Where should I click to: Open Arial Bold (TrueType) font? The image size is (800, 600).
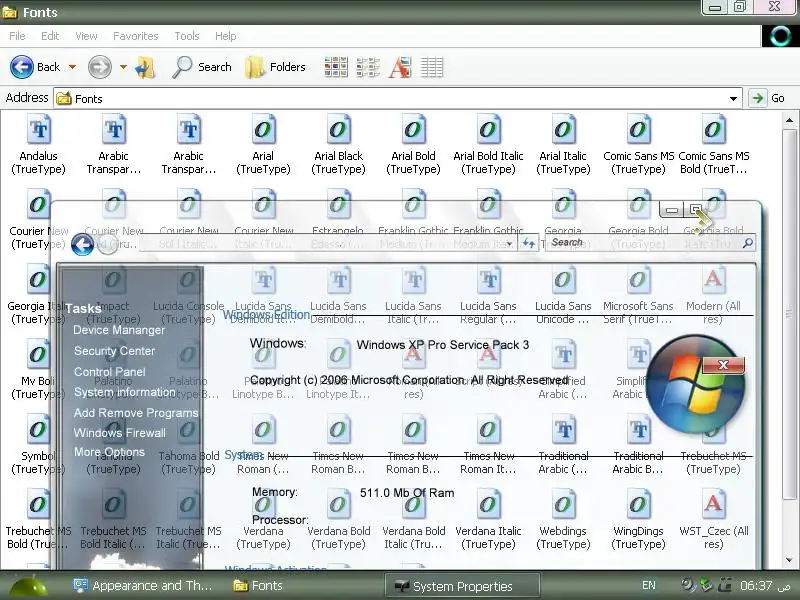click(413, 131)
